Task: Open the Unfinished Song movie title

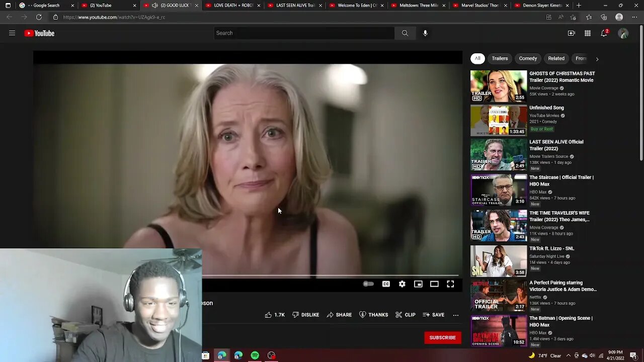Action: [546, 108]
